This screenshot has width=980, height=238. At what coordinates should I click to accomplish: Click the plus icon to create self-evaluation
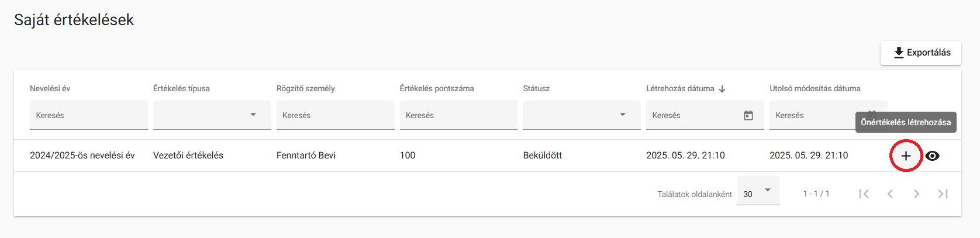pos(906,156)
